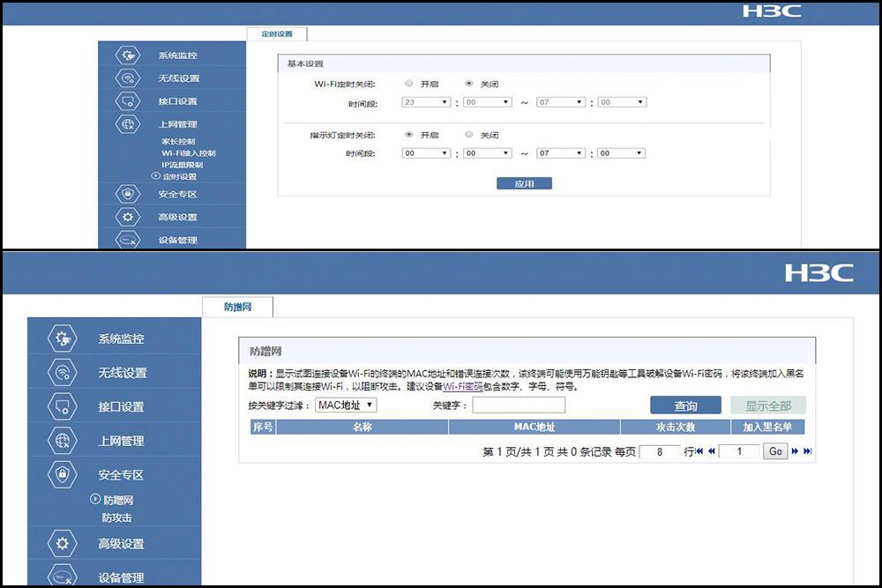Select 防蹭网 tab
This screenshot has width=882, height=588.
(237, 307)
